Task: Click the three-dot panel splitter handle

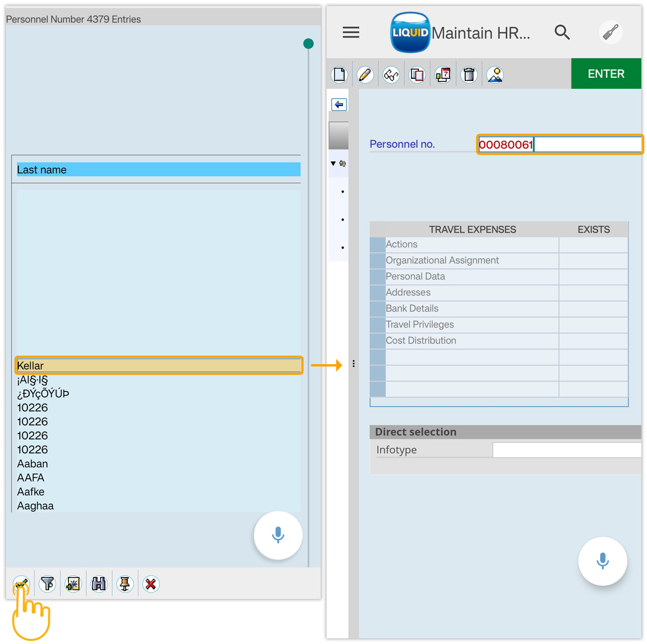Action: point(354,364)
